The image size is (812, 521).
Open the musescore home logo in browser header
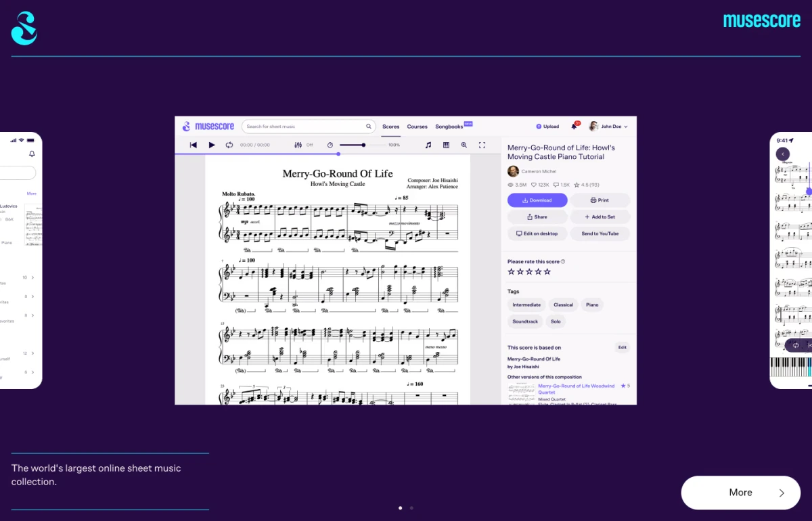208,127
